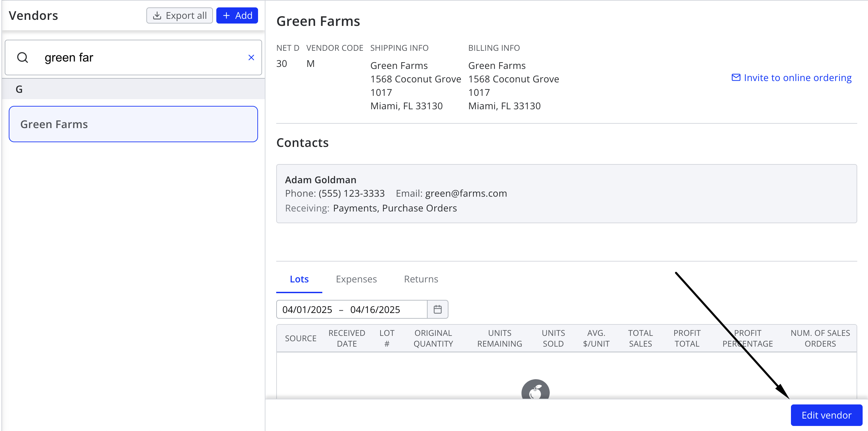The width and height of the screenshot is (868, 431).
Task: Select Green Farms in vendor list
Action: coord(134,124)
